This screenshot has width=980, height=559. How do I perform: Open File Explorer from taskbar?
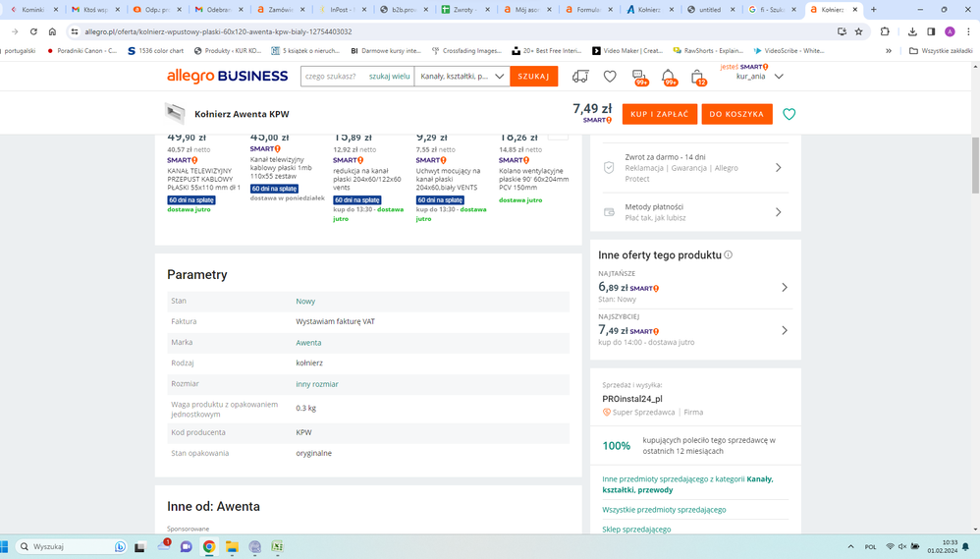(232, 546)
